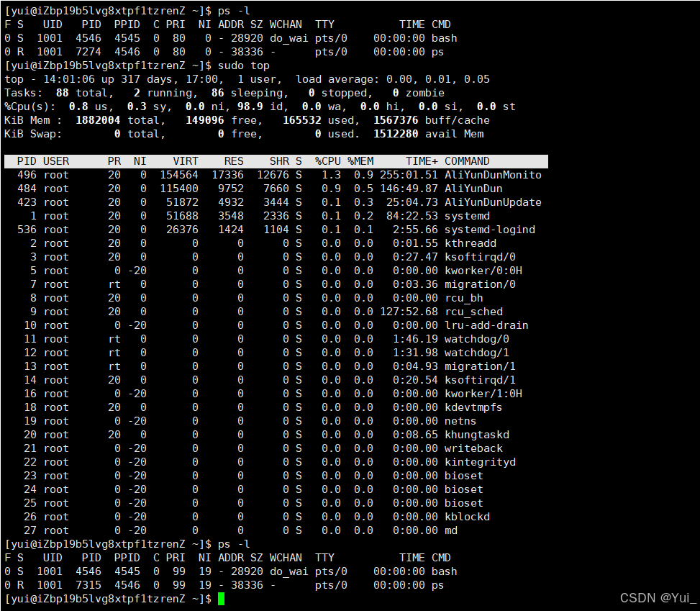Click the kworker/1:0H command text
This screenshot has width=700, height=611.
point(483,394)
